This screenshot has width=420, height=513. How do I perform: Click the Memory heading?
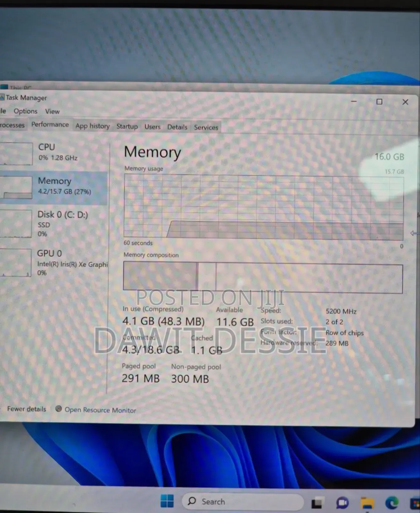[152, 152]
